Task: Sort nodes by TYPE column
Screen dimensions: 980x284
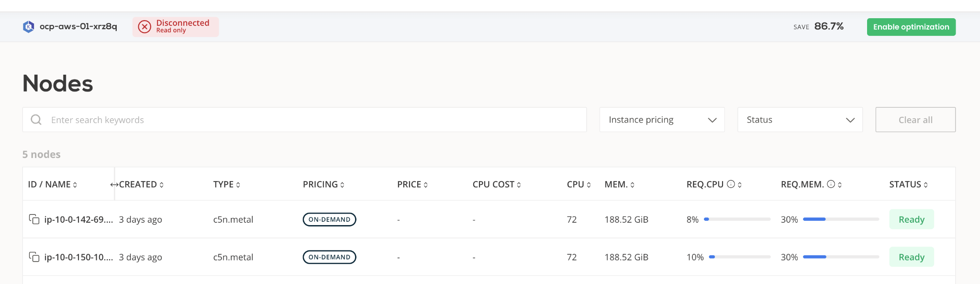Action: click(226, 184)
